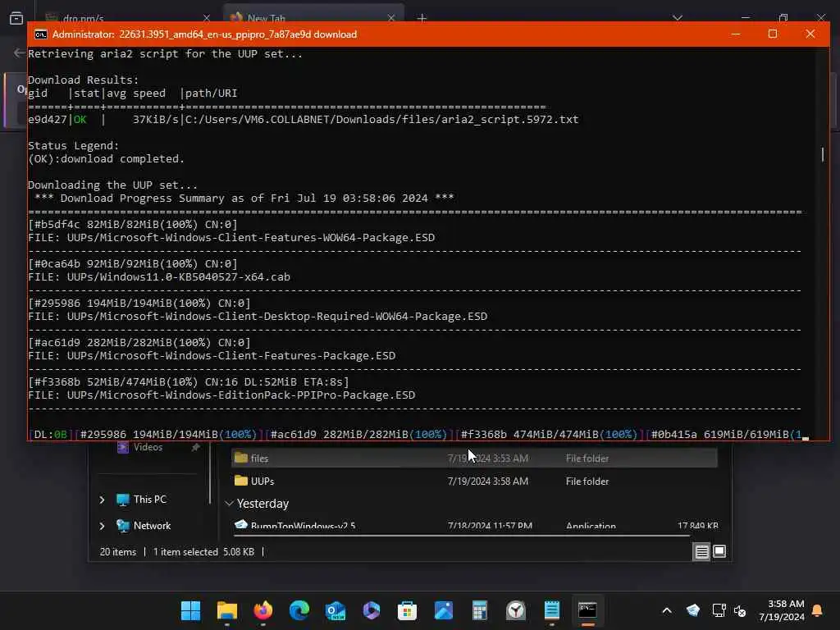Open the browser tab actions icon
Viewport: 840px width, 630px height.
click(16, 19)
